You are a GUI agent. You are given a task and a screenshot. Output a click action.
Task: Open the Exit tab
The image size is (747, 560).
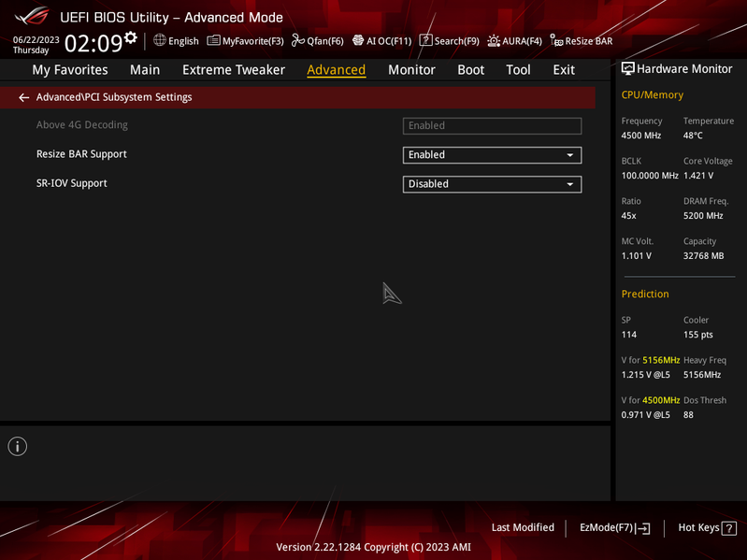[x=564, y=70]
